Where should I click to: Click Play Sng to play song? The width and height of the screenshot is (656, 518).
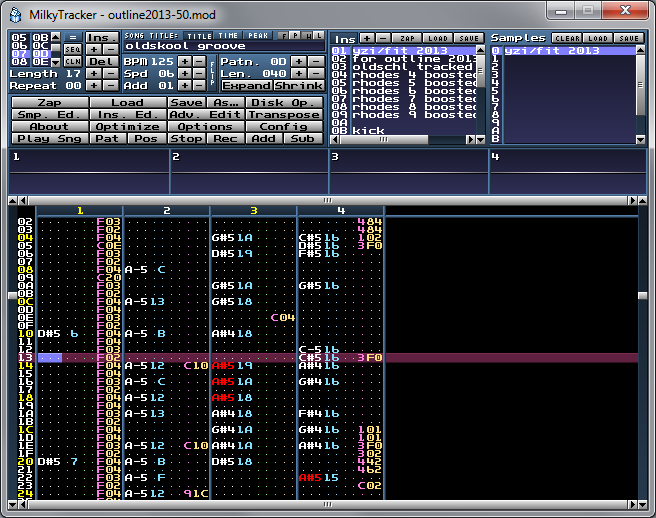(x=50, y=139)
